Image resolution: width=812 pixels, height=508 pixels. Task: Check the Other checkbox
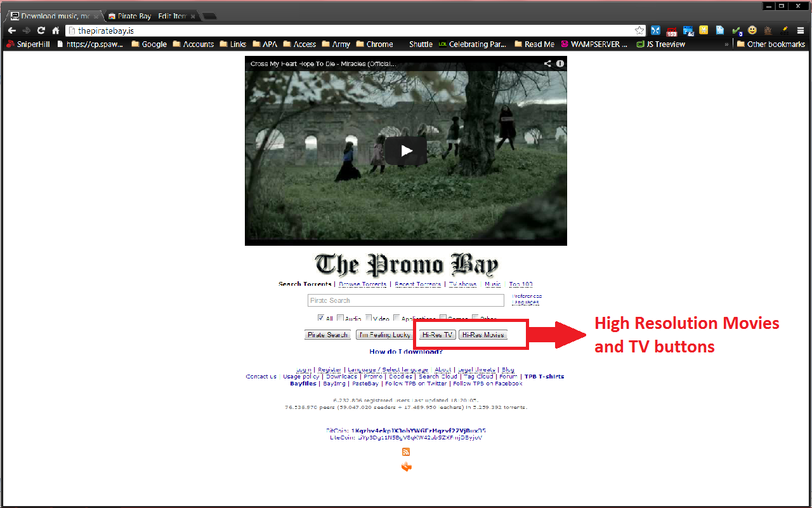click(x=475, y=318)
